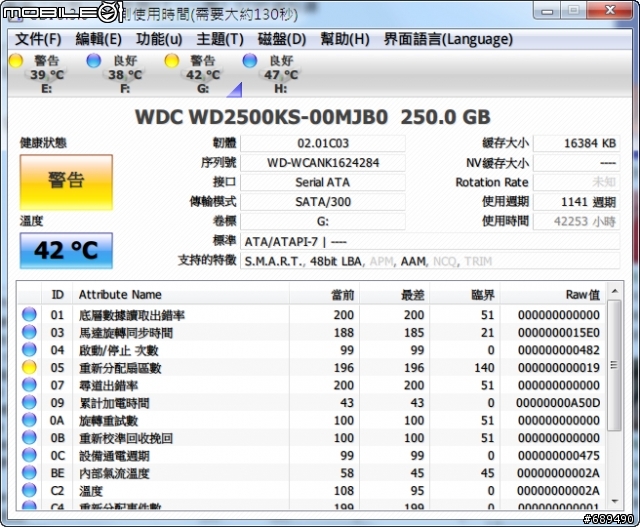Viewport: 640px width, 527px height.
Task: Select drive E: with yellow warning status
Action: (x=37, y=74)
